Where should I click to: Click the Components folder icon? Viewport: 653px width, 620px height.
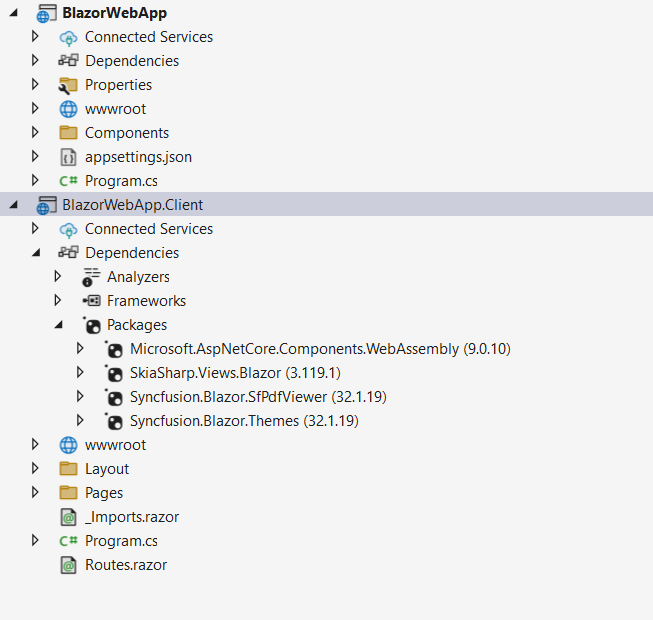coord(68,133)
